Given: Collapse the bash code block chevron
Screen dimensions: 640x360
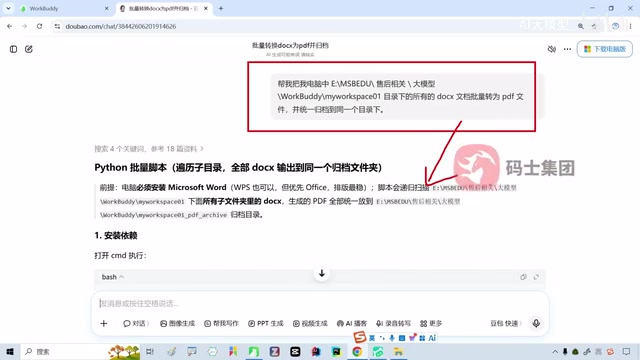Looking at the screenshot, I should coord(121,277).
